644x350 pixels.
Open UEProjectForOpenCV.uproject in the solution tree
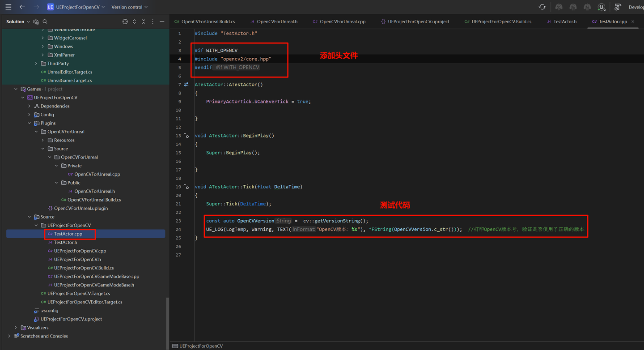[71, 319]
